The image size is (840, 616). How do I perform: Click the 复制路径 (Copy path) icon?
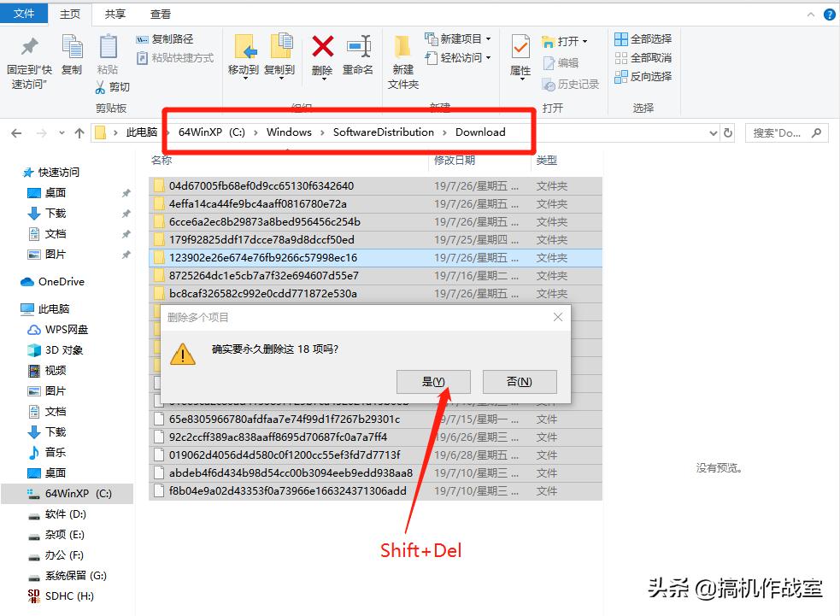click(x=143, y=39)
